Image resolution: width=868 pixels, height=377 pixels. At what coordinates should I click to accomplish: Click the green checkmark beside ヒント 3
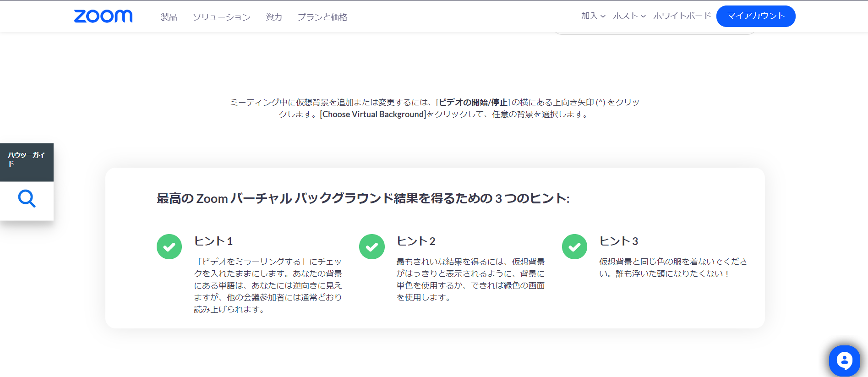(x=574, y=247)
